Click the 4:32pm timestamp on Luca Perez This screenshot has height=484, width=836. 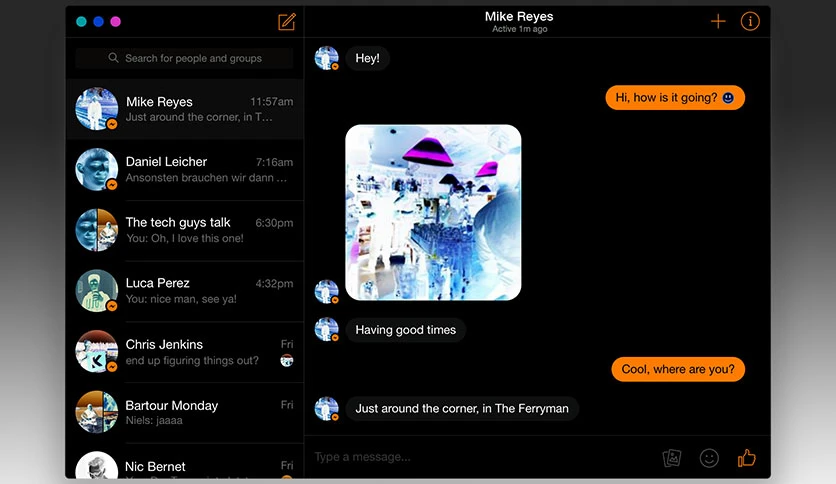tap(274, 284)
